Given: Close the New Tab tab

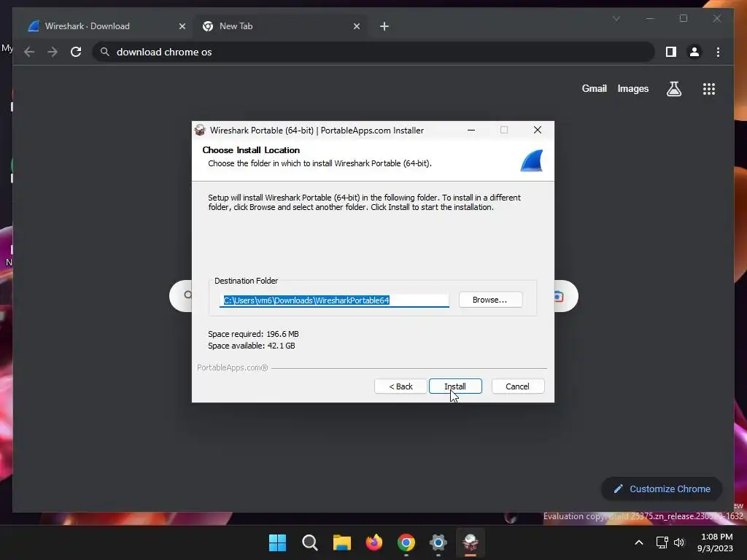Looking at the screenshot, I should [x=356, y=26].
